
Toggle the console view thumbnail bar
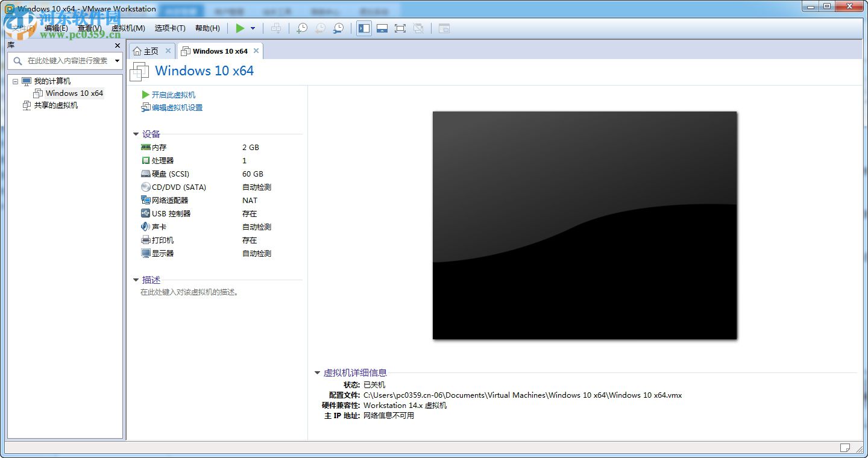click(382, 28)
